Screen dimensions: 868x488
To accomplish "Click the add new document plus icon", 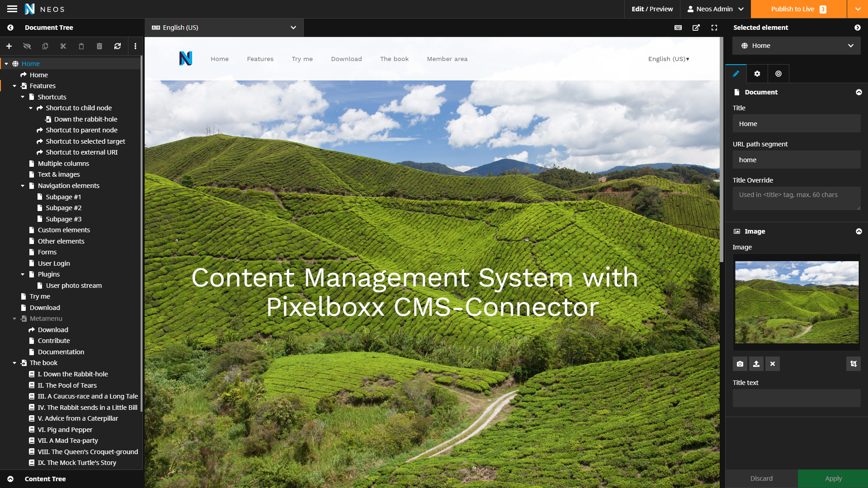I will (9, 46).
